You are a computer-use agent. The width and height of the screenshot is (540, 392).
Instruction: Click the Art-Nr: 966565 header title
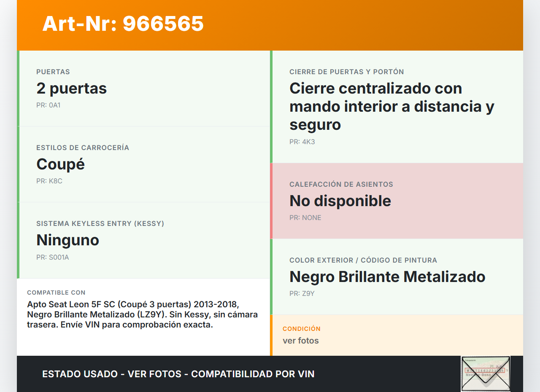click(123, 24)
